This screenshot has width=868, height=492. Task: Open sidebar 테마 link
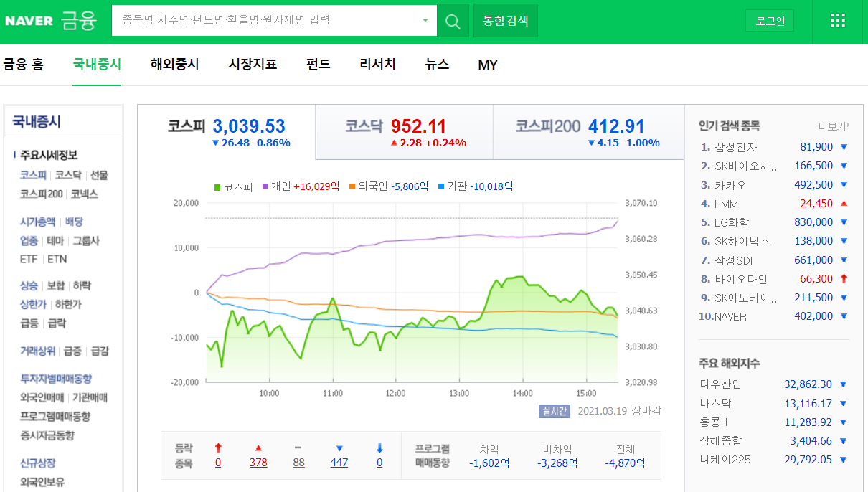tap(55, 240)
